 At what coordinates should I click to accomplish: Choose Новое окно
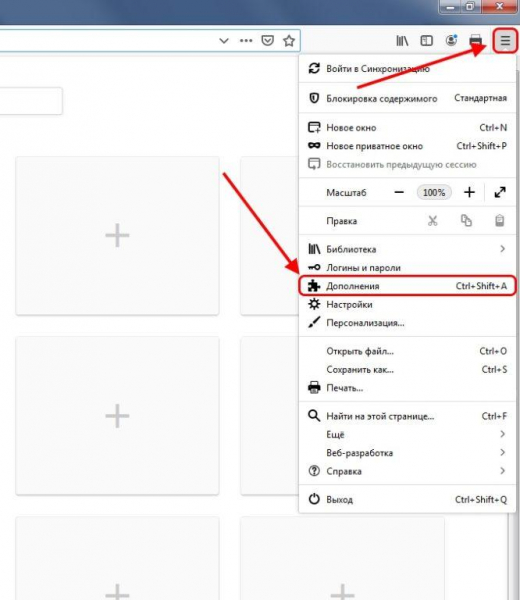408,127
